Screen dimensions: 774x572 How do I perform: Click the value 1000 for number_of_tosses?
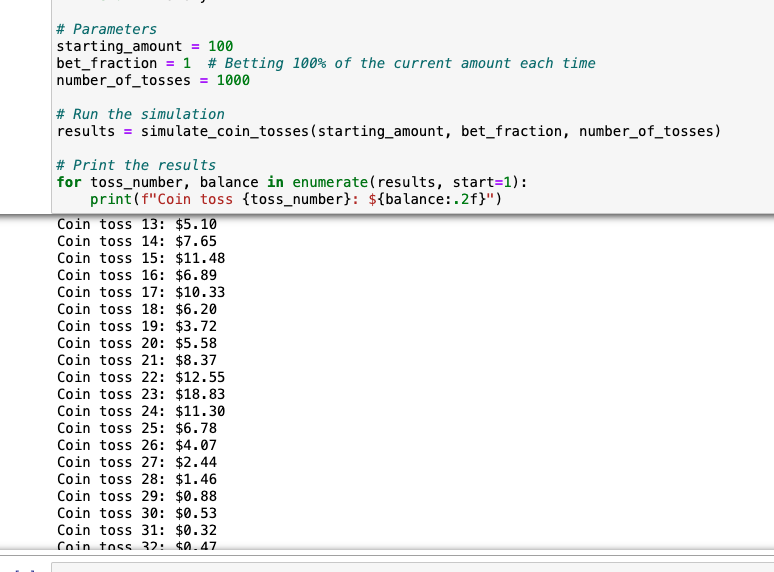pos(233,80)
